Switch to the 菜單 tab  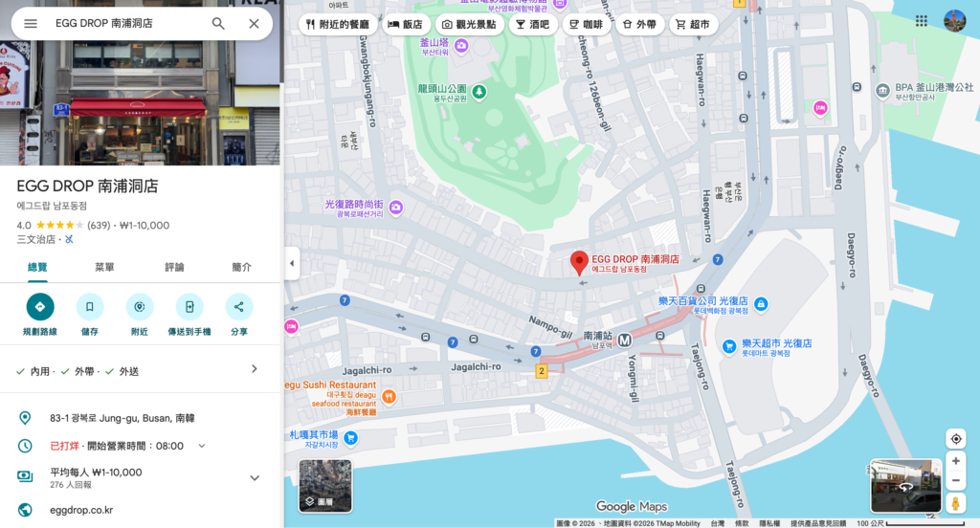click(104, 268)
